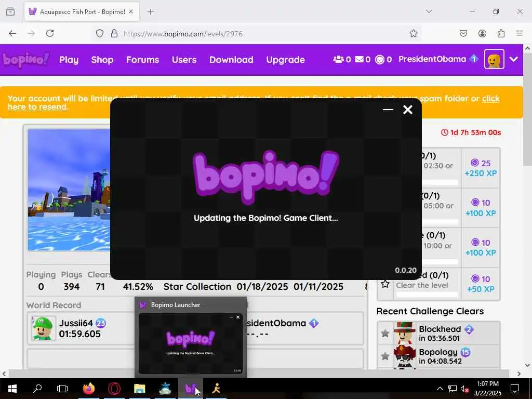Click the Firefox forward arrow
Image resolution: width=532 pixels, height=399 pixels.
pyautogui.click(x=31, y=33)
